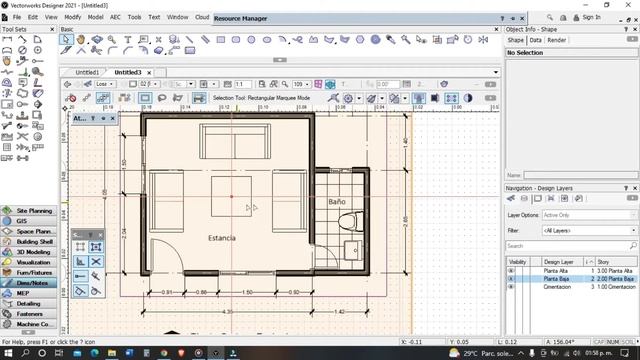This screenshot has width=640, height=360.
Task: Select the Flyover tool
Action: [x=97, y=40]
